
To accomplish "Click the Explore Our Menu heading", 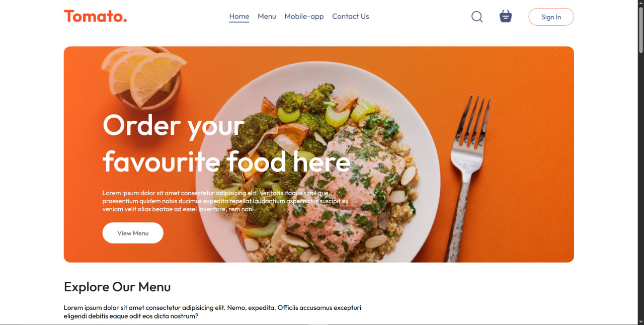I will coord(117,287).
